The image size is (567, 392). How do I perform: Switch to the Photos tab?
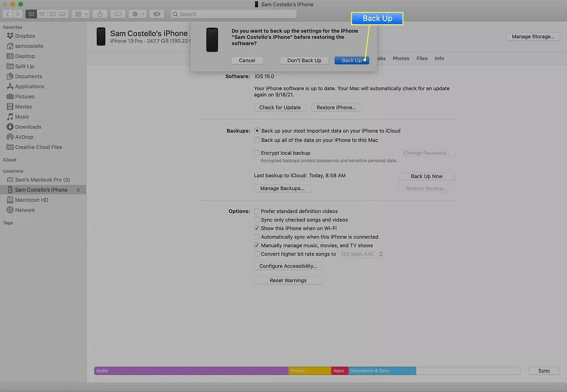[x=401, y=58]
